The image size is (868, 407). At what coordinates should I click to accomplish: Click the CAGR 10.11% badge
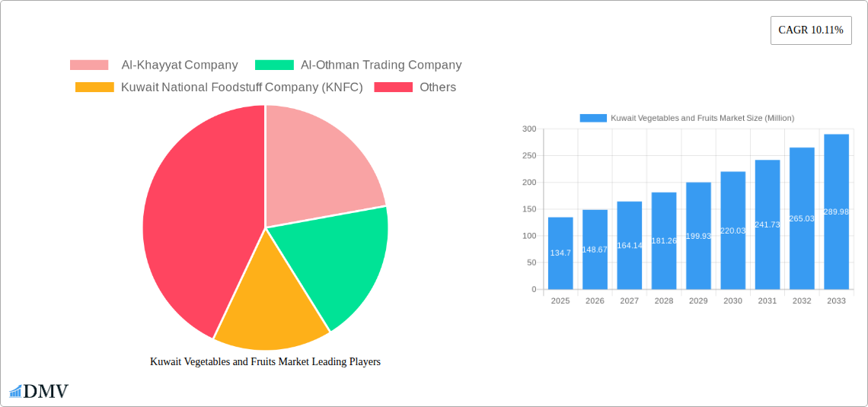coord(811,30)
